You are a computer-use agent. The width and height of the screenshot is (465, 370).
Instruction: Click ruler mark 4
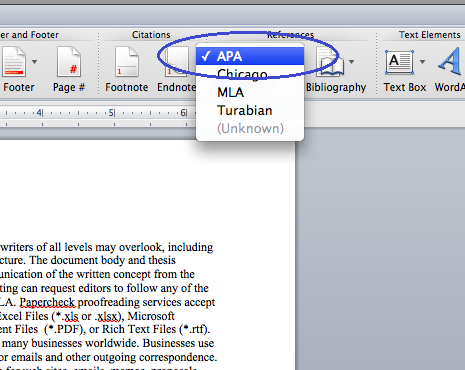click(40, 113)
